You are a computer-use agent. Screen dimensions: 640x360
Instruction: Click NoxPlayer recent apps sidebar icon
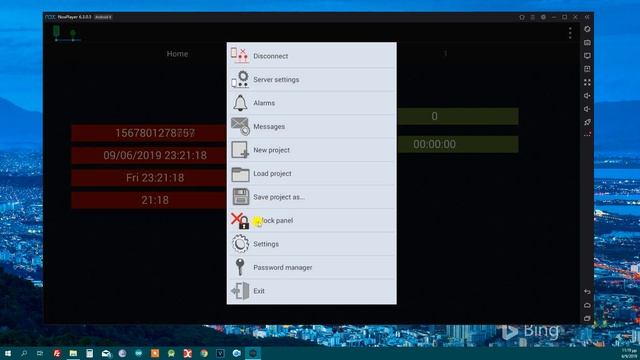[587, 318]
